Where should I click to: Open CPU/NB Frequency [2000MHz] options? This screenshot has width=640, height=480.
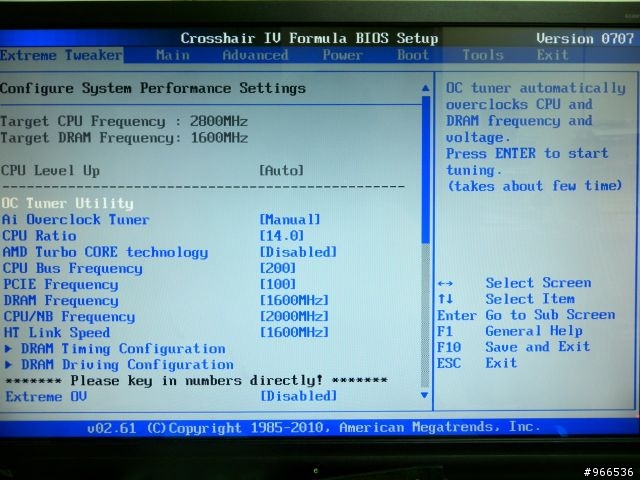tap(294, 316)
